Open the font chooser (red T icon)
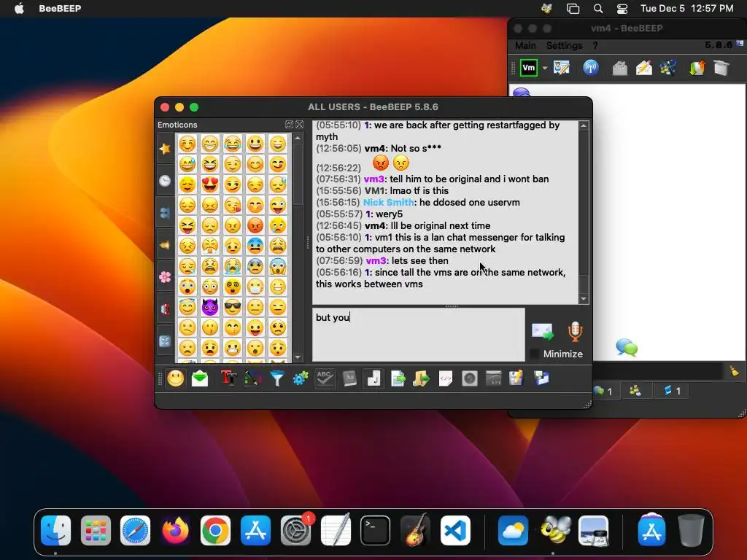 coord(228,378)
